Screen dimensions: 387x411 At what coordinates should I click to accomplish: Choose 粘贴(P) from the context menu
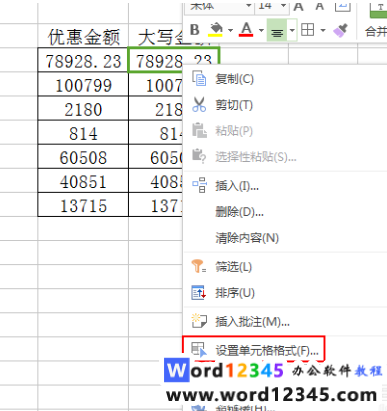point(286,131)
